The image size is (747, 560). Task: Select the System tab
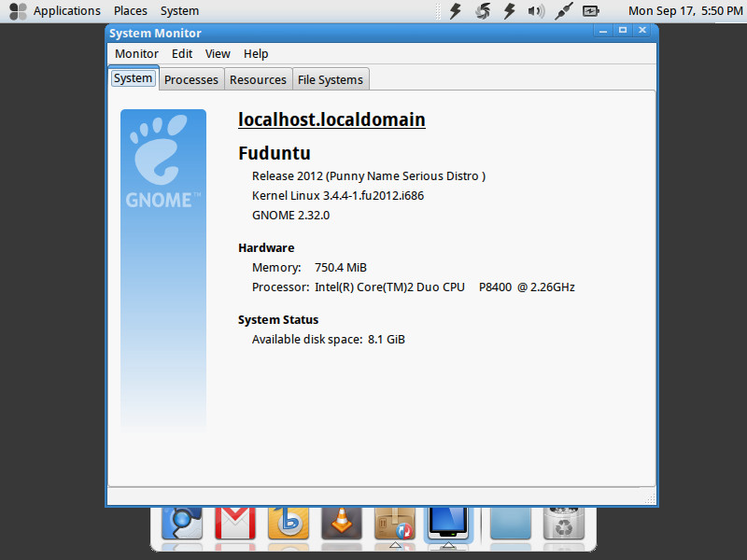(133, 78)
